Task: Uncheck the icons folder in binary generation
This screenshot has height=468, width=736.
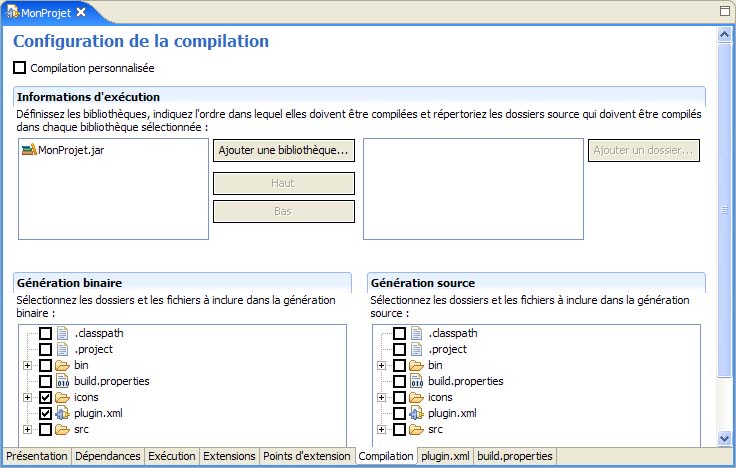Action: pos(45,397)
